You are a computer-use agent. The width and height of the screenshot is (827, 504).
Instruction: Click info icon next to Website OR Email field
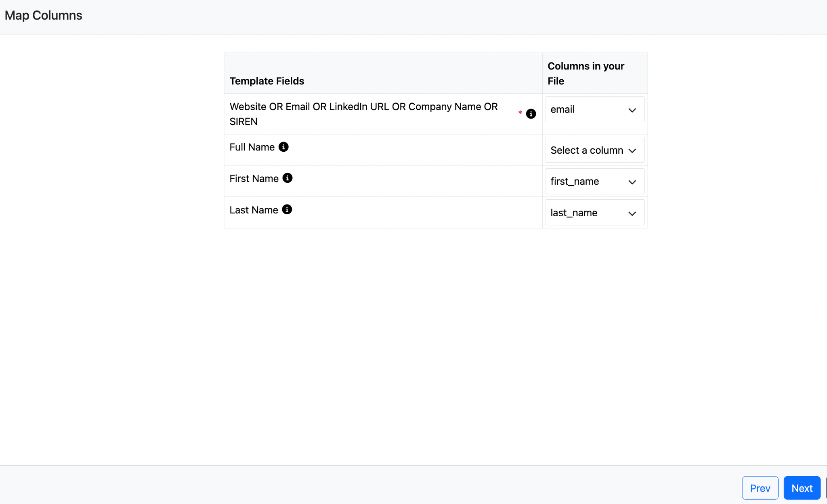coord(531,114)
